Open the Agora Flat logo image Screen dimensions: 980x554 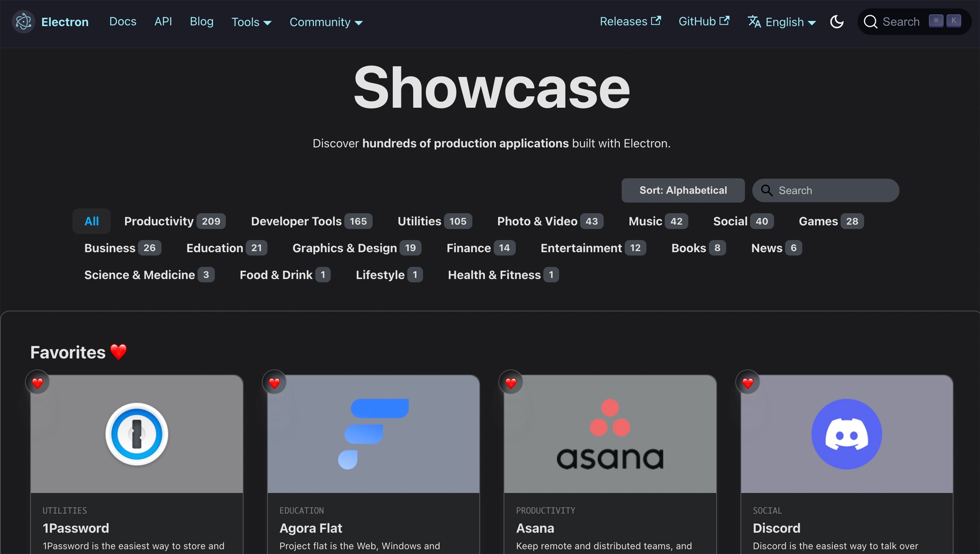click(x=373, y=434)
